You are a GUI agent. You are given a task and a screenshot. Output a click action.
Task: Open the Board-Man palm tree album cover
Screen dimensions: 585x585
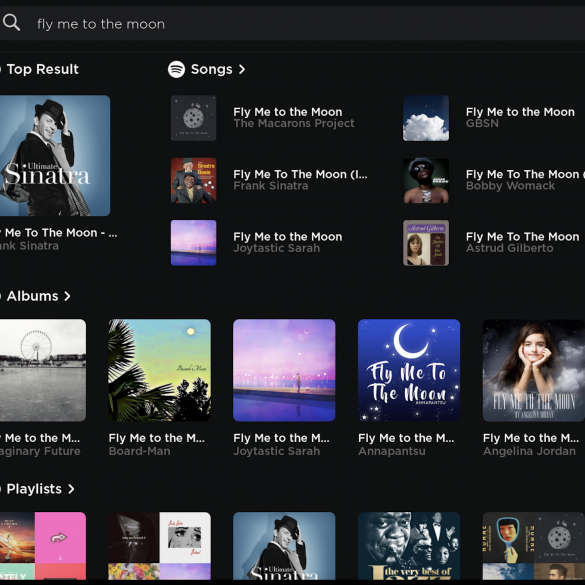(x=159, y=370)
